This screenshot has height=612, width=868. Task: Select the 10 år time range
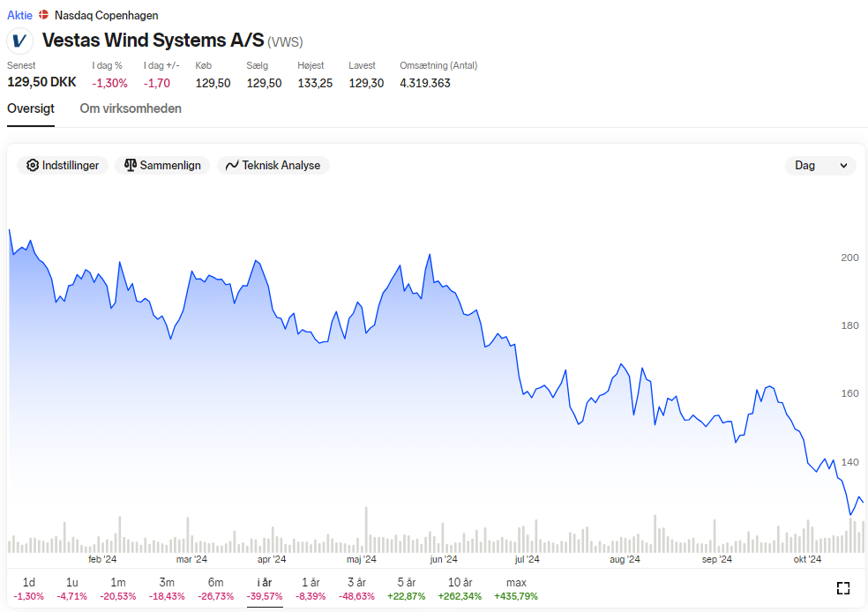(460, 589)
